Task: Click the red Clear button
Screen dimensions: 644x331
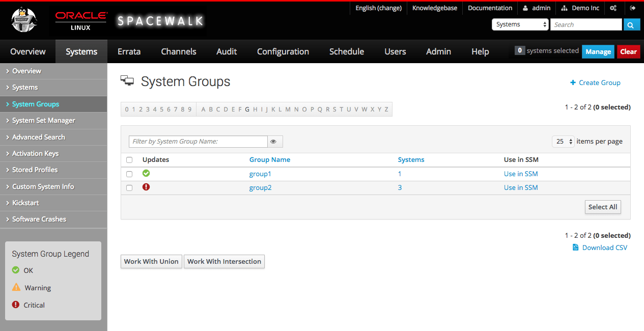Action: coord(629,51)
